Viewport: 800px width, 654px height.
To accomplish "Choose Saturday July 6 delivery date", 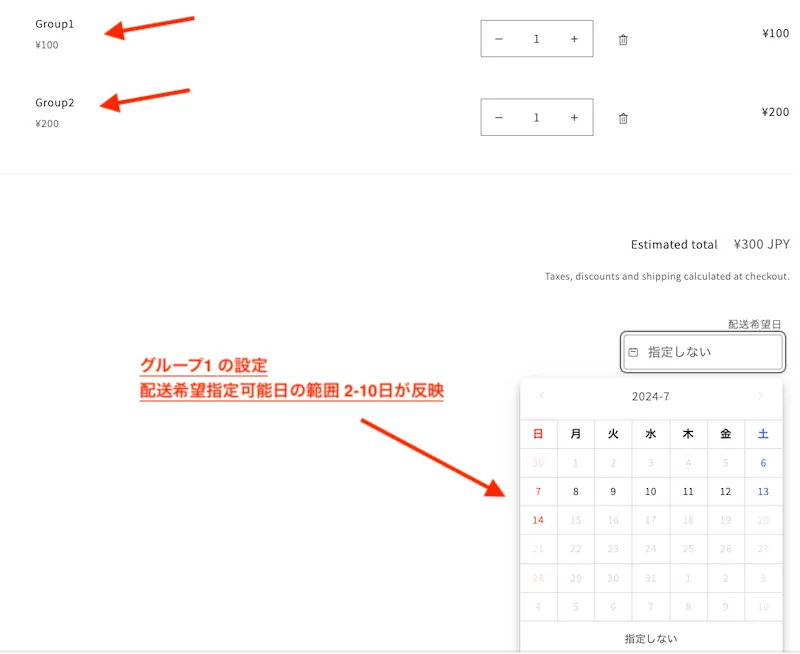I will tap(763, 463).
